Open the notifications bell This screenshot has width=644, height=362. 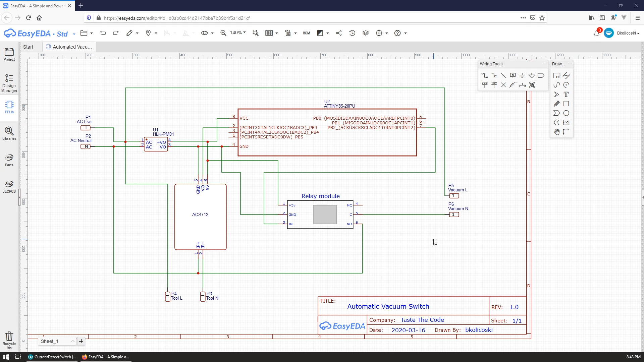coord(597,33)
